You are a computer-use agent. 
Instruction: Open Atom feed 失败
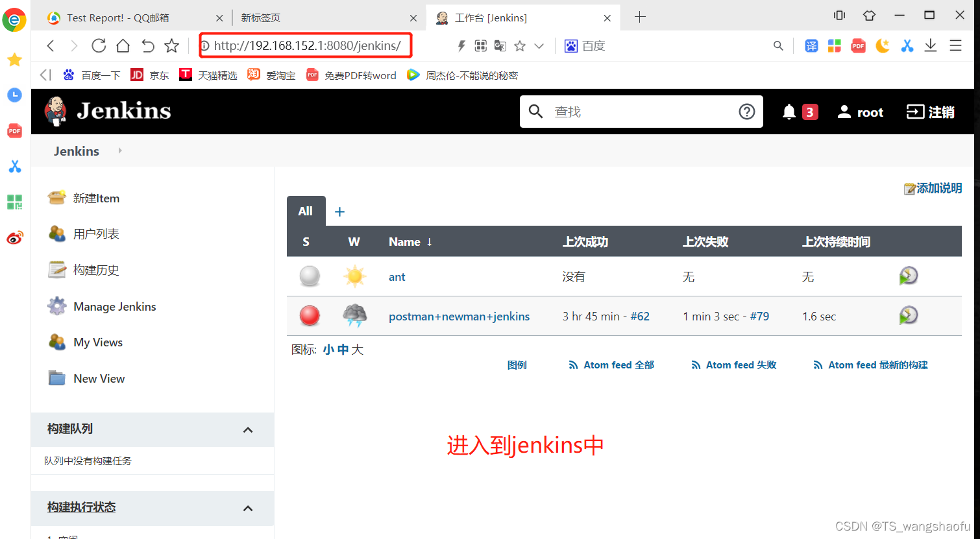pos(734,365)
